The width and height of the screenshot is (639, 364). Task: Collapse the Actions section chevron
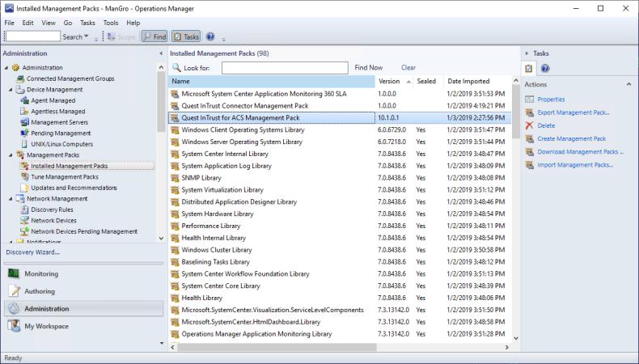[x=628, y=84]
